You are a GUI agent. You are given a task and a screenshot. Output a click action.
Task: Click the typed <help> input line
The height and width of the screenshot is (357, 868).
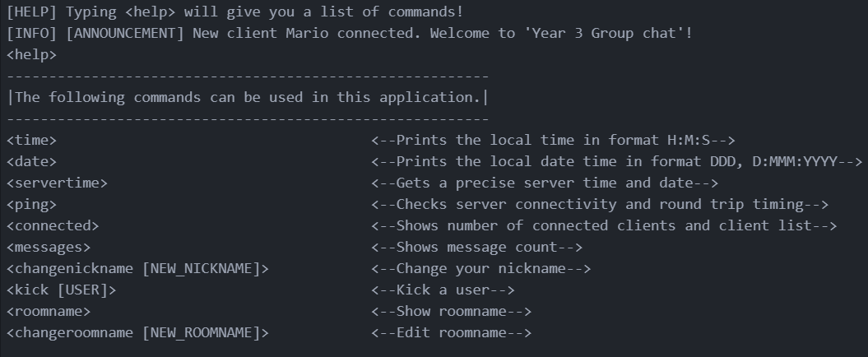tap(31, 55)
